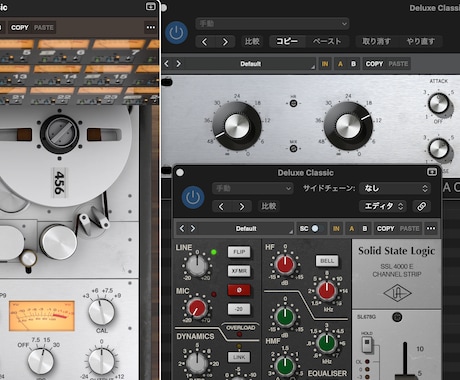Toggle the LINK button in dynamics section
Viewport: 460px width, 380px height.
239,357
